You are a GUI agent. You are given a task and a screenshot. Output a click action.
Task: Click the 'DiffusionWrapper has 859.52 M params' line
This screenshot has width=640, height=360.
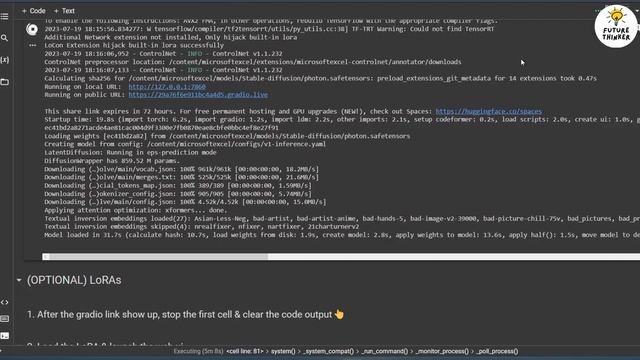112,161
